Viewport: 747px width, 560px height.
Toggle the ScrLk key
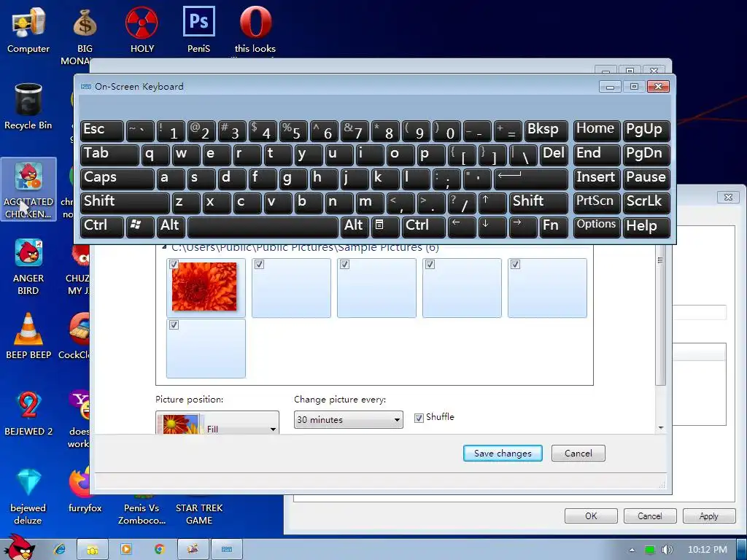click(646, 203)
